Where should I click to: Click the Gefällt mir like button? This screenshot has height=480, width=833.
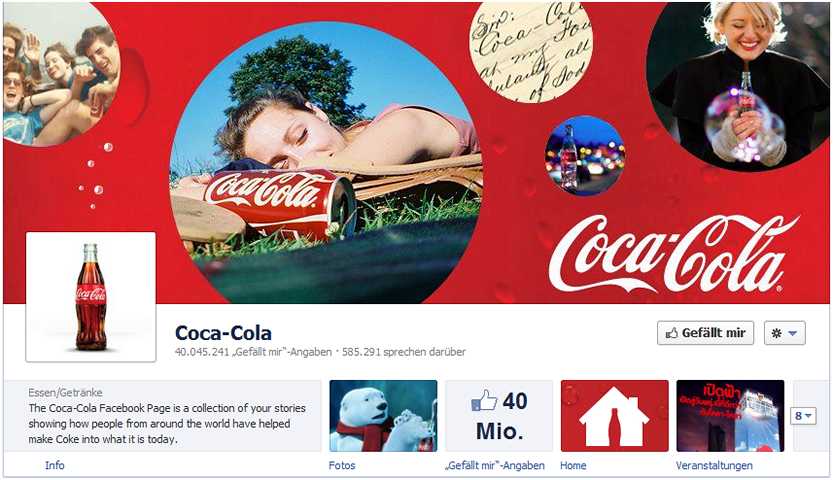pyautogui.click(x=705, y=333)
